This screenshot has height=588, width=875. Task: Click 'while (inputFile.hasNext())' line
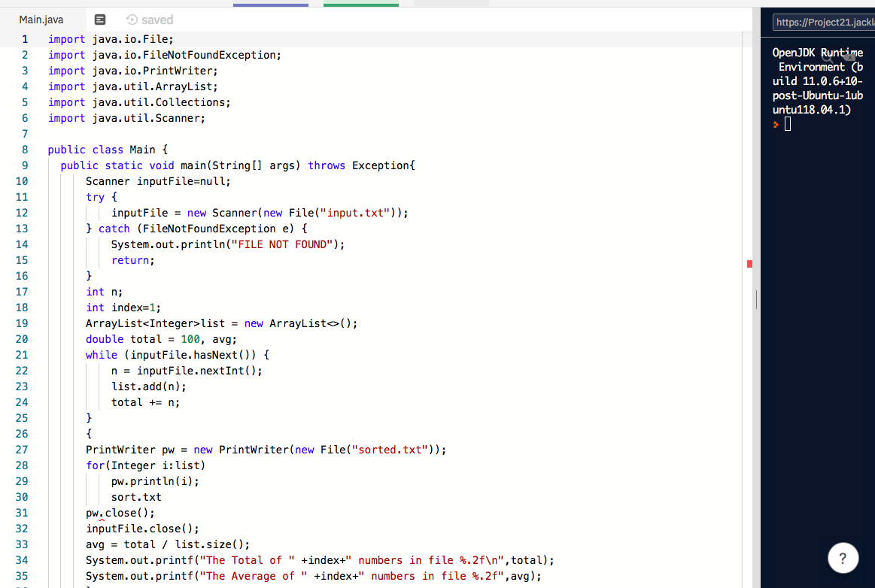click(x=178, y=356)
